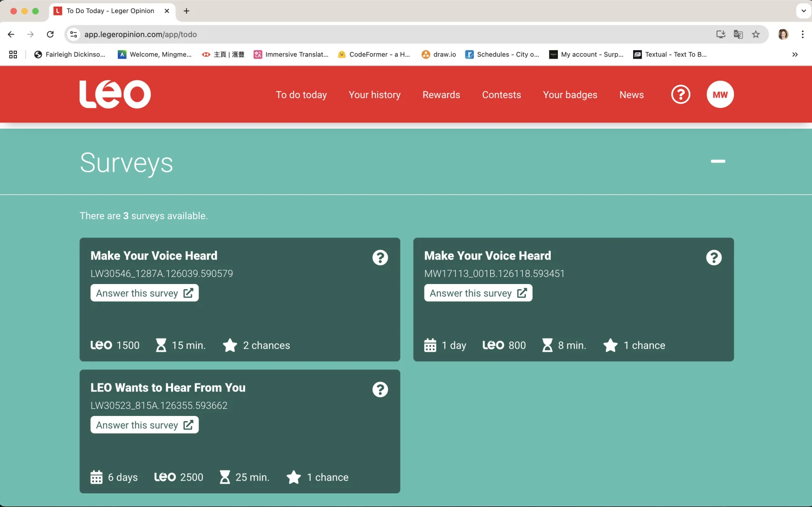Open the Chrome profile picture
This screenshot has width=812, height=507.
[783, 34]
